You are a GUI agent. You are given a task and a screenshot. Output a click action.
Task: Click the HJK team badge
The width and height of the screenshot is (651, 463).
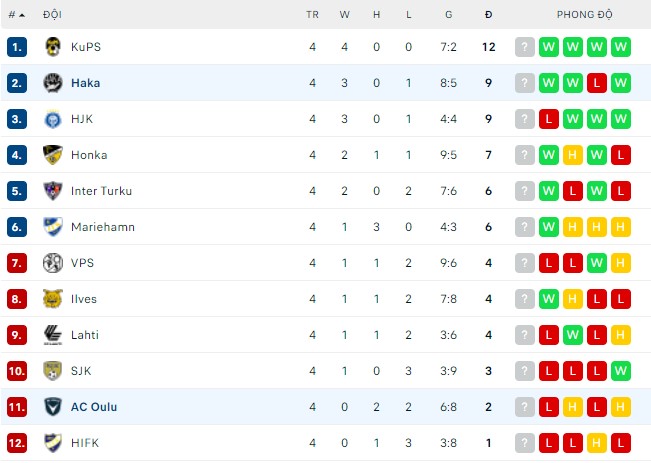(53, 119)
